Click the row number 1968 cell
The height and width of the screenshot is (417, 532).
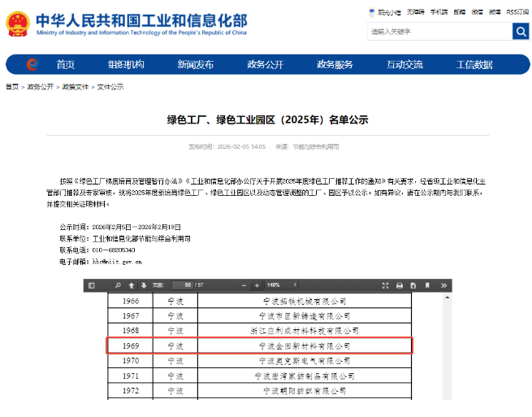131,331
